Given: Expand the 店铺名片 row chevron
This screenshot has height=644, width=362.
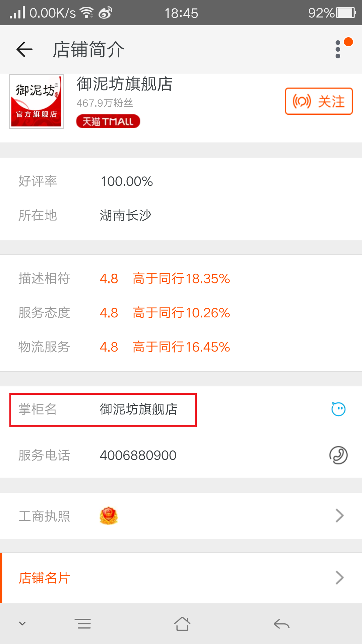Looking at the screenshot, I should point(340,578).
